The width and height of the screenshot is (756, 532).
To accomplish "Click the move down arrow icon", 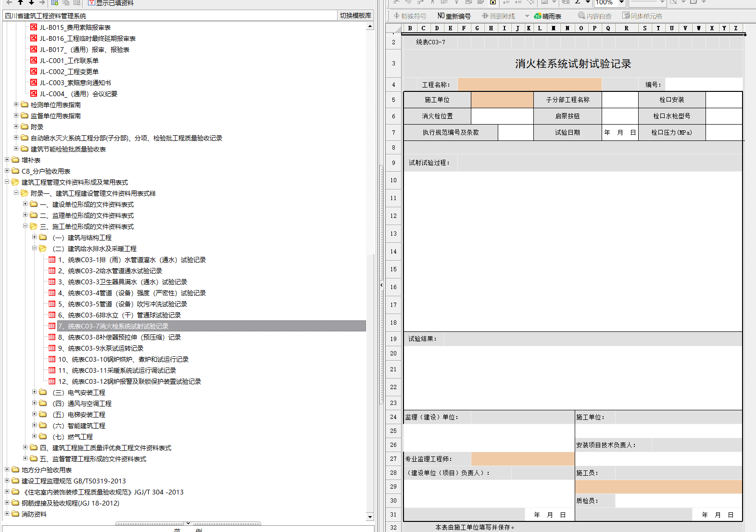I will point(31,2).
